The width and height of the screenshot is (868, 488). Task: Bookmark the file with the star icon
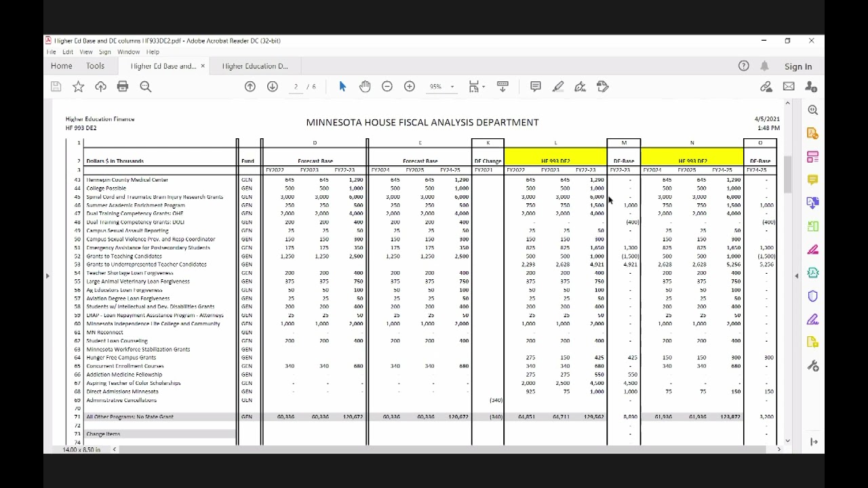tap(78, 87)
